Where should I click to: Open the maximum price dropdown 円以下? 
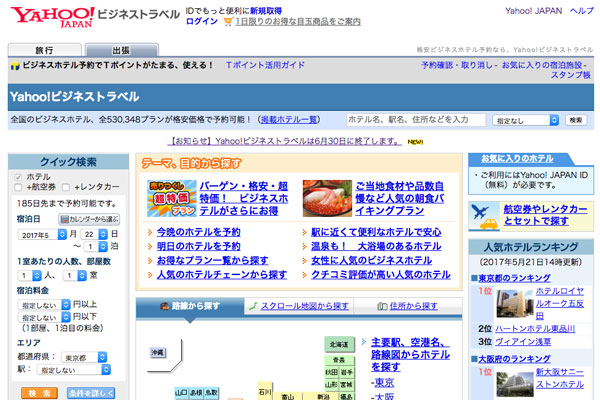click(x=44, y=317)
